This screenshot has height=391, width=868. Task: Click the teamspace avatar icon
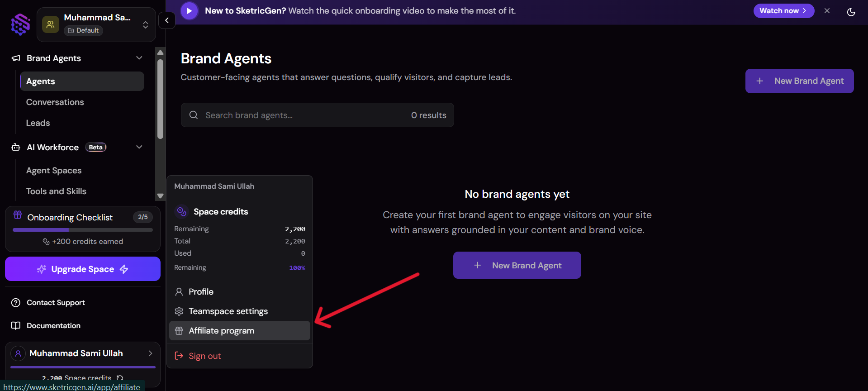click(51, 24)
